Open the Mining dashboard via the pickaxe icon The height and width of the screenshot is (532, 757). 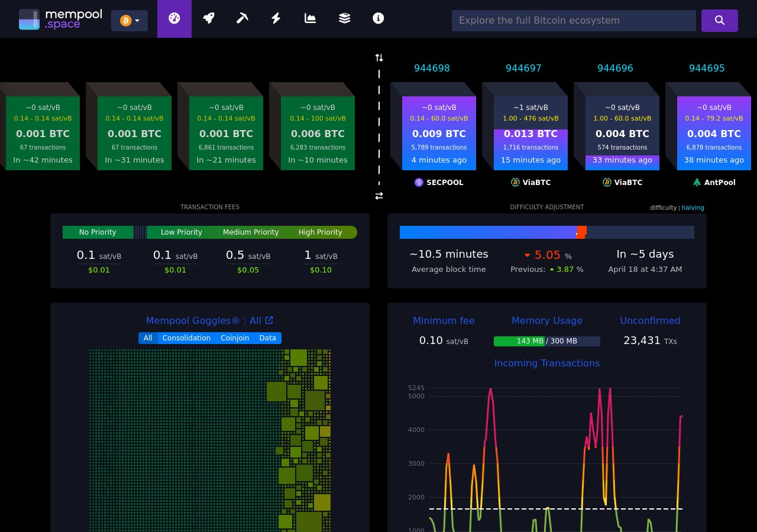point(242,18)
